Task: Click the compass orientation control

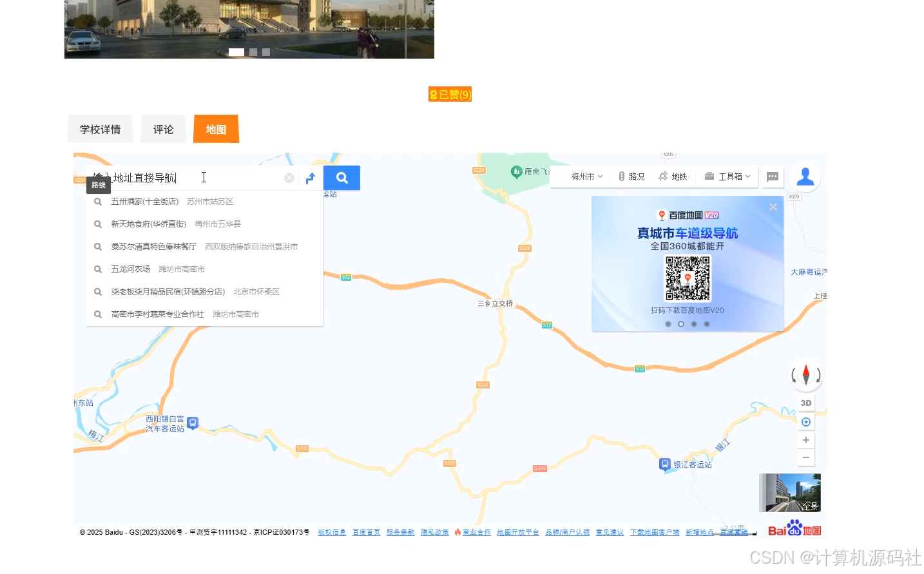Action: (805, 375)
